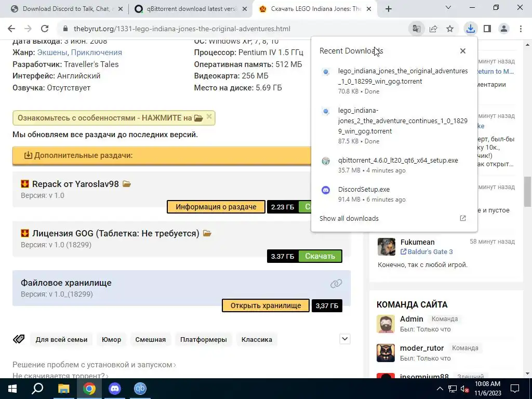Open the Chrome profile avatar

[x=504, y=29]
